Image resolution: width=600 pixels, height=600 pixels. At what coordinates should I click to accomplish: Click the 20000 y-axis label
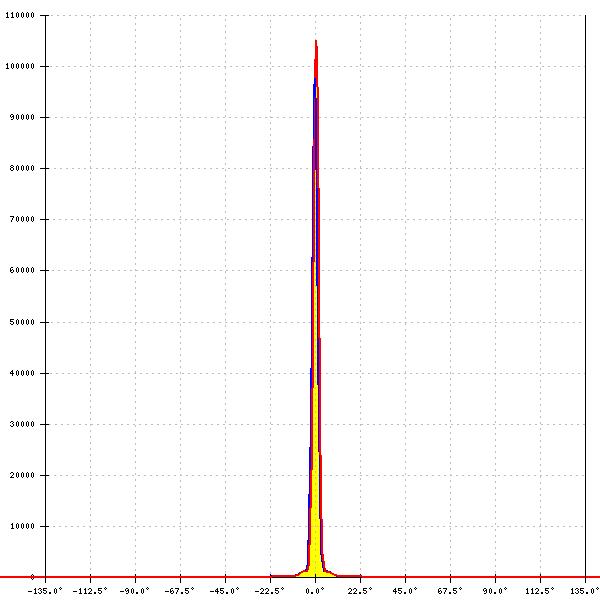[x=22, y=475]
